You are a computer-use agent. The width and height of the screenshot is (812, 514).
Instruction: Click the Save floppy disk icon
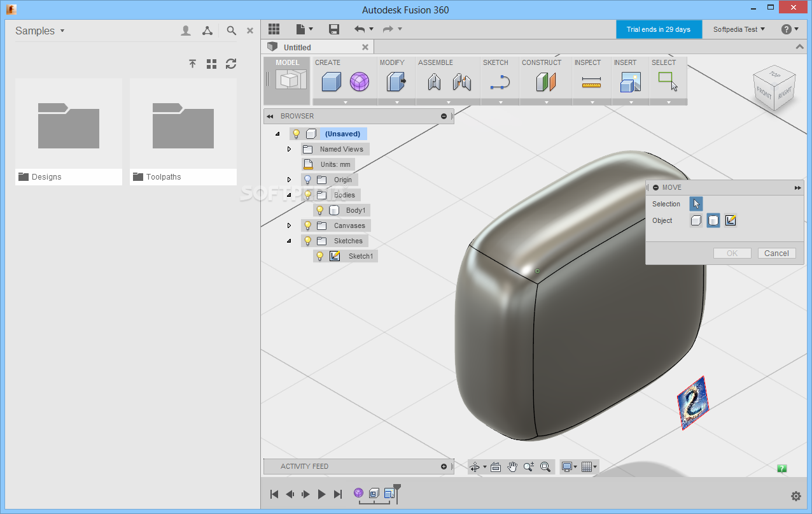[334, 29]
